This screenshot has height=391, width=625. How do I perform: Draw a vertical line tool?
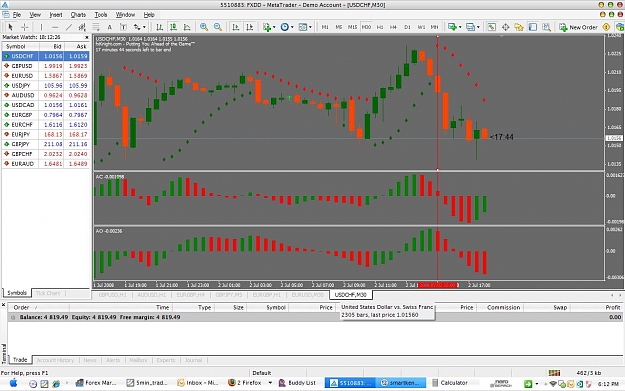(x=41, y=27)
